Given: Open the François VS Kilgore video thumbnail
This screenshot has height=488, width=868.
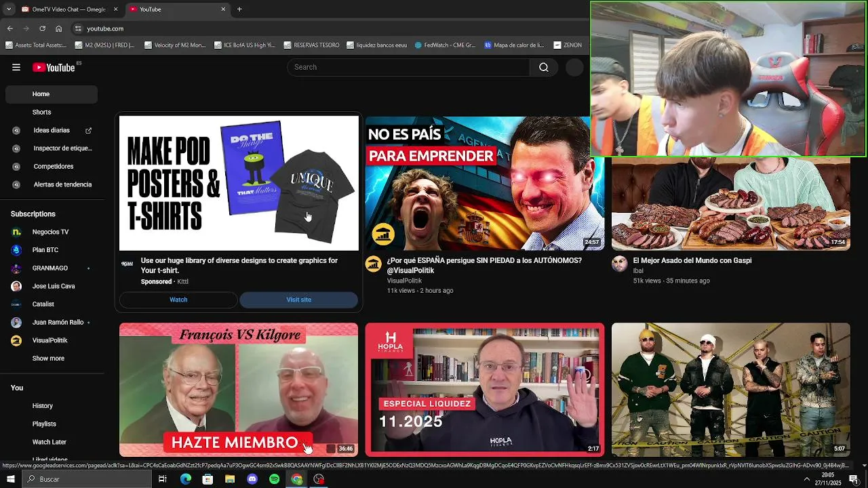Looking at the screenshot, I should tap(239, 390).
